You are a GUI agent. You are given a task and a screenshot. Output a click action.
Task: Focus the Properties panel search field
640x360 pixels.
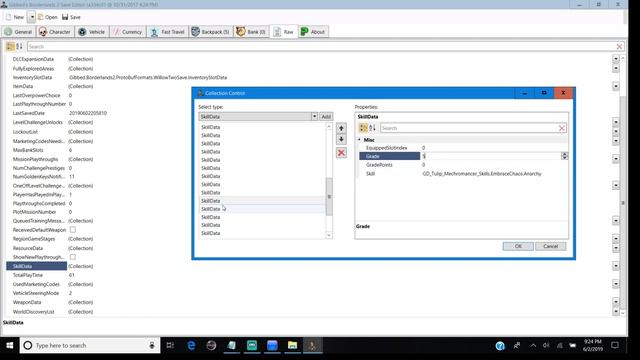[x=469, y=128]
